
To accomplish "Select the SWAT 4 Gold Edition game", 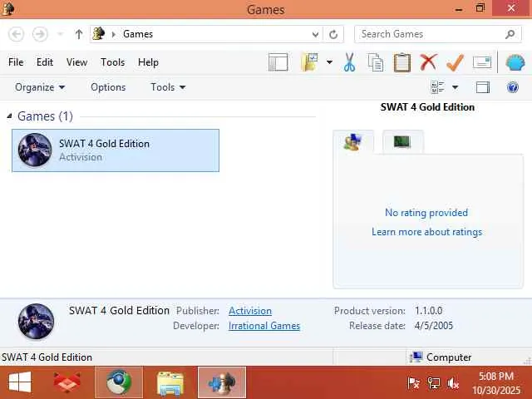I will [116, 150].
